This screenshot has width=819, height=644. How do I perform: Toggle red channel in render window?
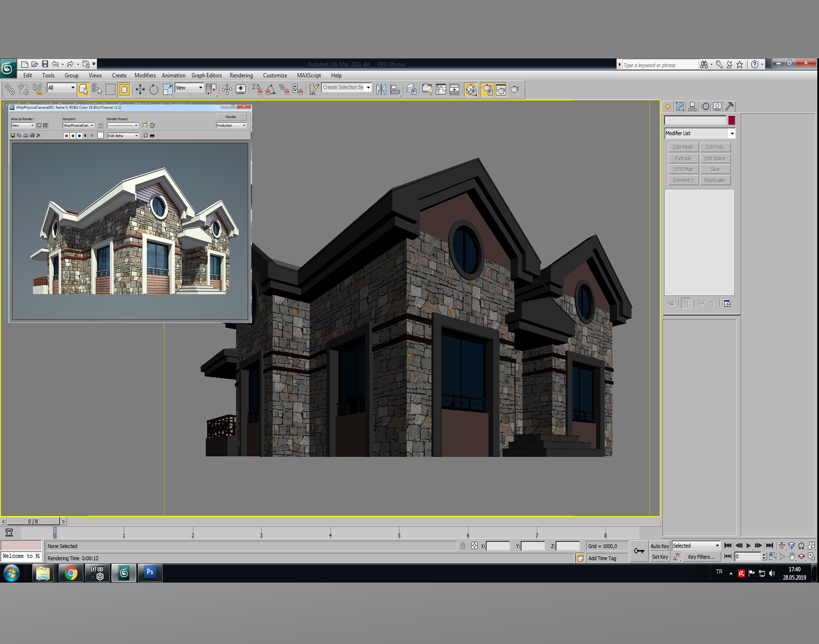click(x=66, y=135)
